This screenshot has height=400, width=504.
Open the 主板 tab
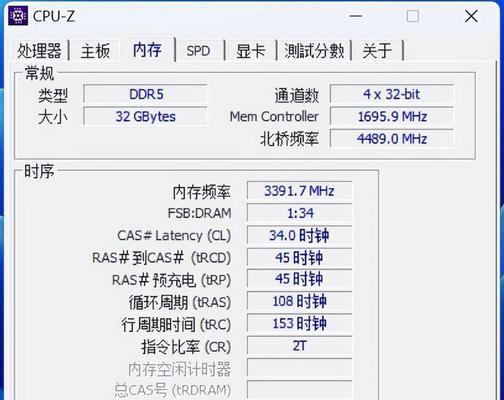pos(95,51)
